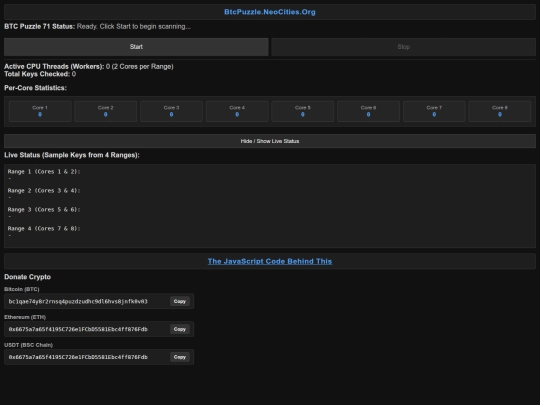This screenshot has width=540, height=405.
Task: Click the 'Range 1 (Cores 1 & 2):' line
Action: click(44, 172)
